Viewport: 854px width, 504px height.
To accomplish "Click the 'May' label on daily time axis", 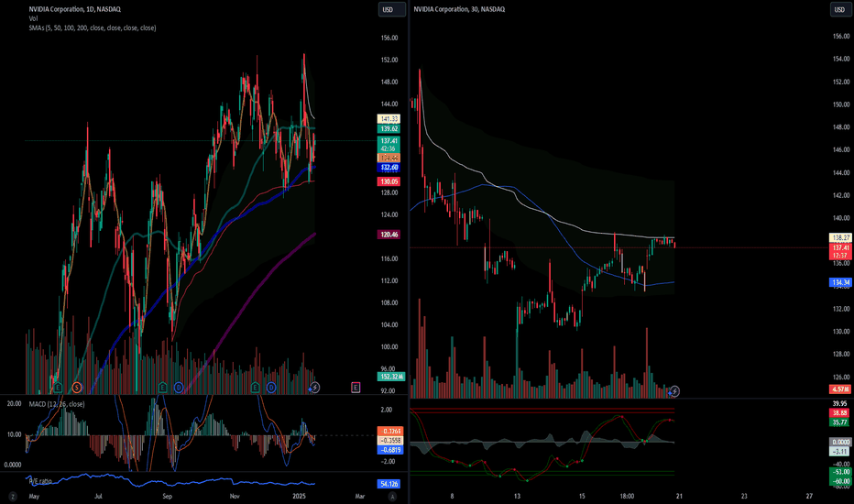I will [x=34, y=497].
